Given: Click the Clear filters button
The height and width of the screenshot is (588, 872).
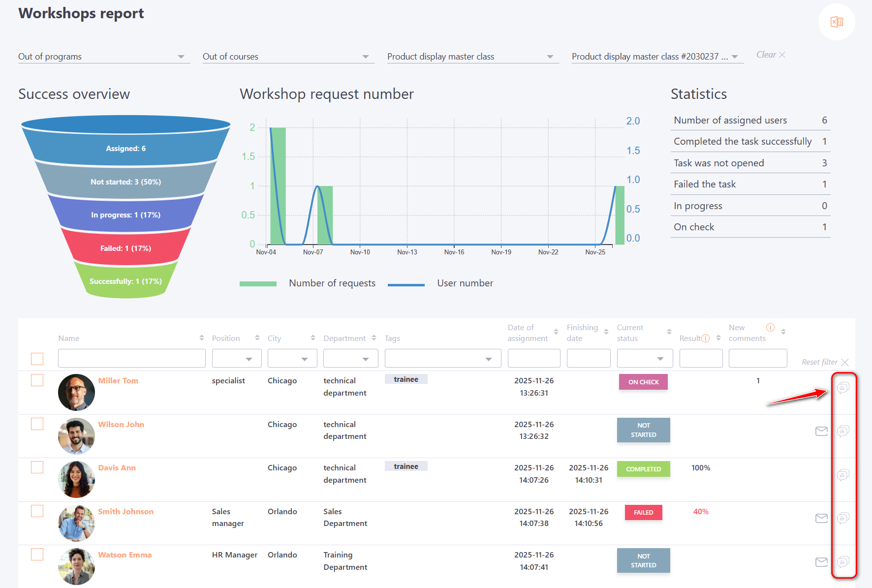Looking at the screenshot, I should point(770,55).
